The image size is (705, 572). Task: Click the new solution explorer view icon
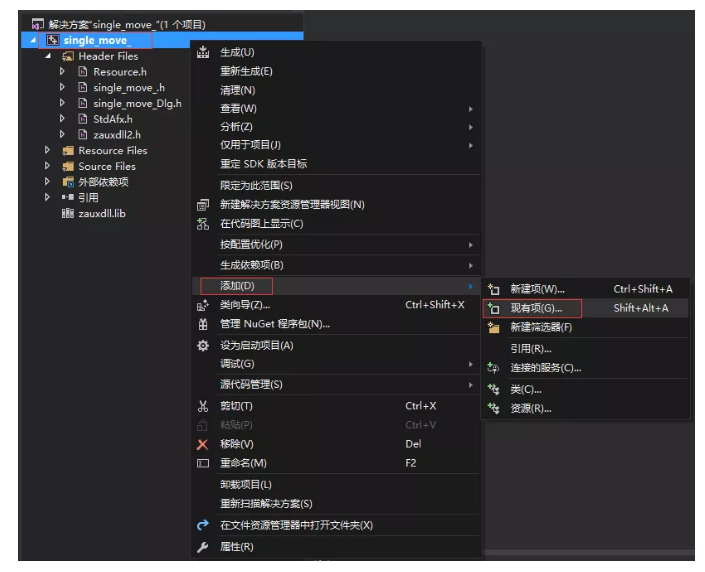(203, 205)
